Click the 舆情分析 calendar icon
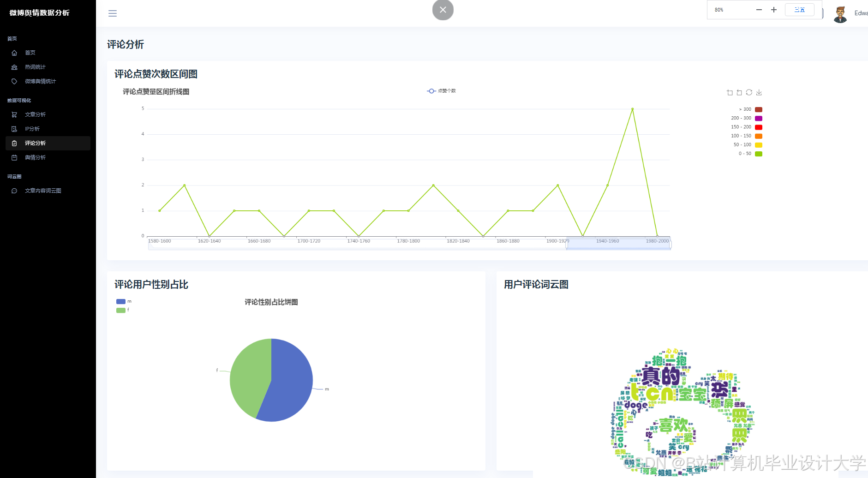Image resolution: width=868 pixels, height=478 pixels. [14, 157]
